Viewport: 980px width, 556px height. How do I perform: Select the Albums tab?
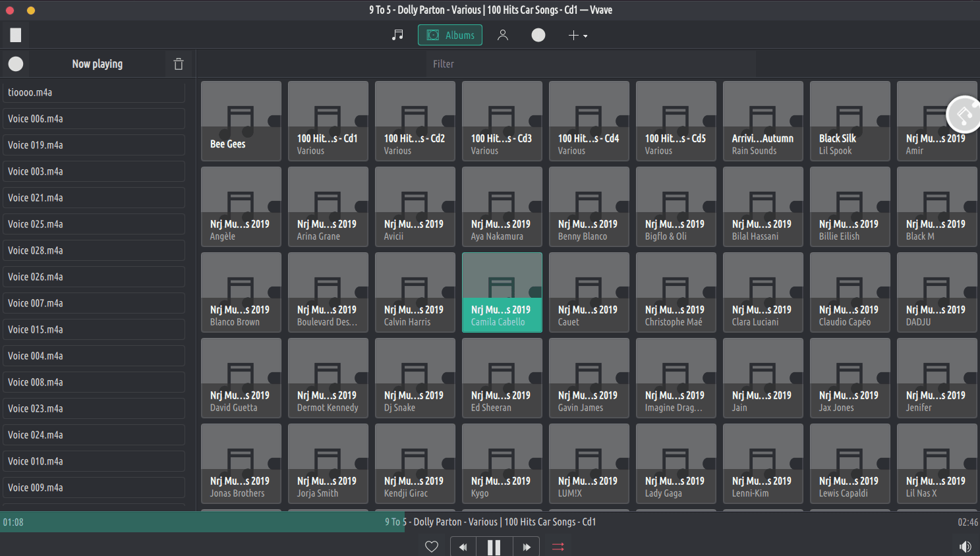tap(450, 35)
